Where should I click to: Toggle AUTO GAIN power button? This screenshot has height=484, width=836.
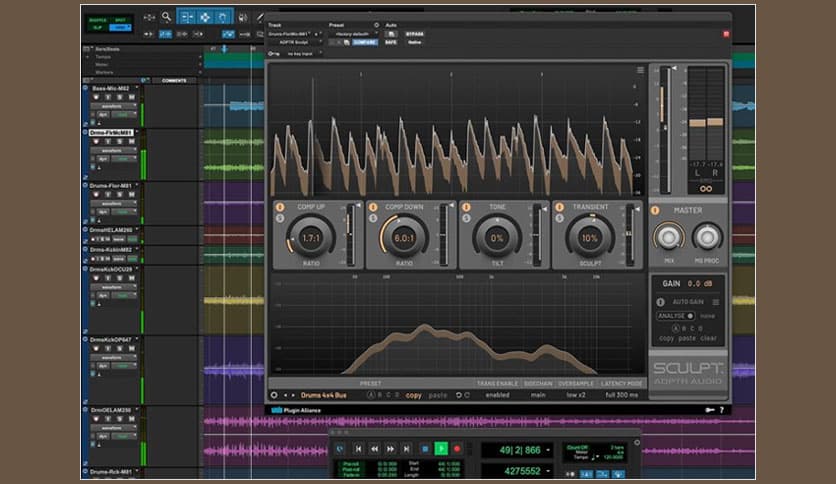pyautogui.click(x=661, y=302)
